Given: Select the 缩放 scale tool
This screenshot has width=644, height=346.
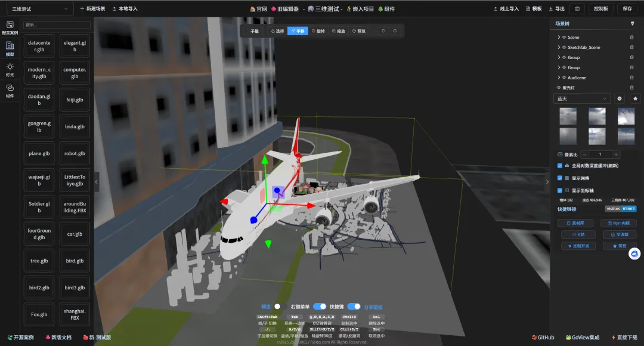Looking at the screenshot, I should (x=339, y=31).
